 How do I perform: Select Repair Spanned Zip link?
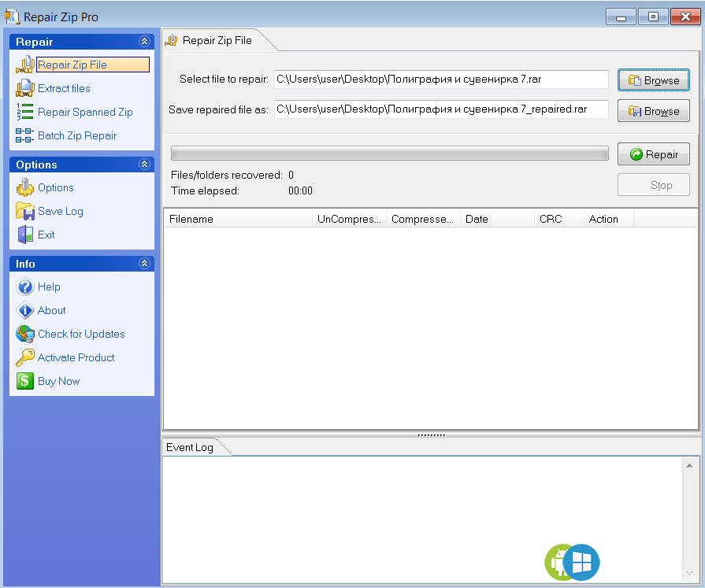point(85,113)
